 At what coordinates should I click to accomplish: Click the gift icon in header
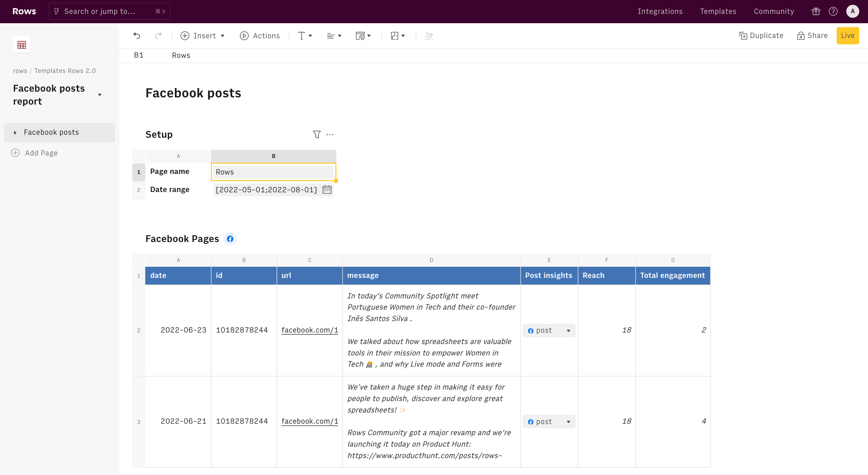coord(816,11)
